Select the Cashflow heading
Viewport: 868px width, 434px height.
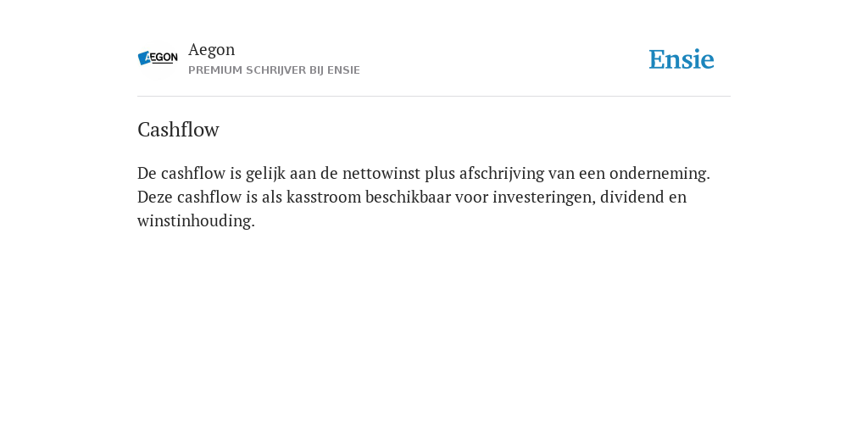click(178, 130)
